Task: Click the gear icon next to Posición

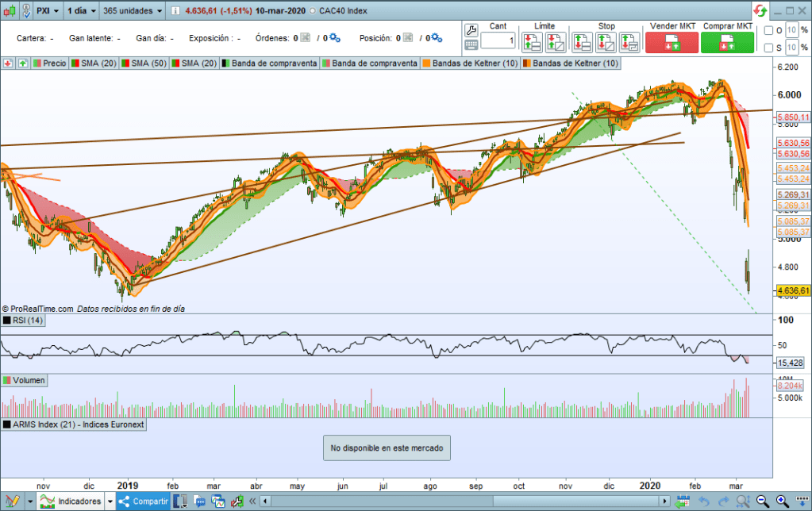Action: click(436, 38)
